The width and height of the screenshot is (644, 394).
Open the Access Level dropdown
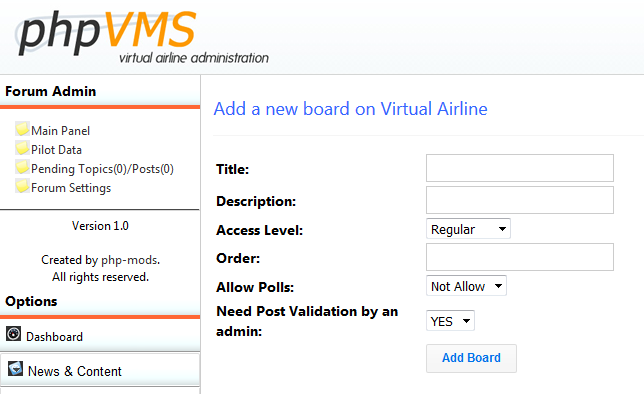(468, 229)
